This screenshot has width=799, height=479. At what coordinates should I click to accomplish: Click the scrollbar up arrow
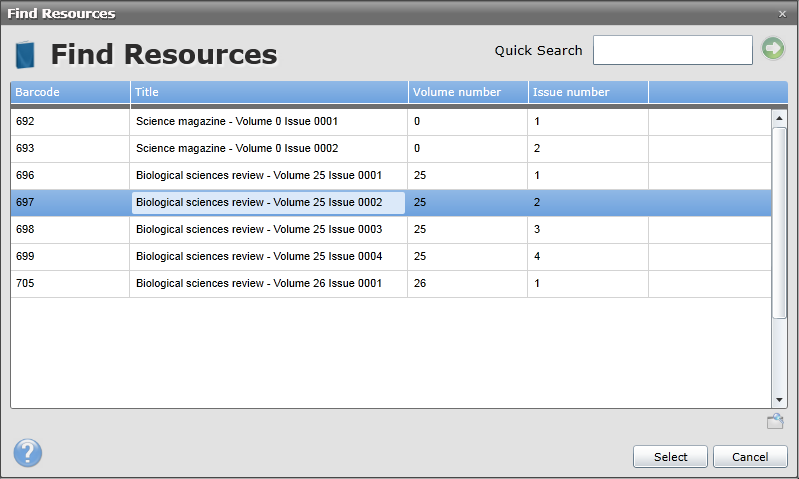click(x=780, y=118)
